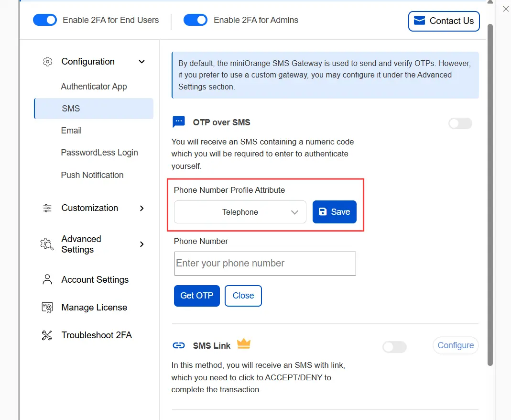Click the Advanced Settings gears icon
This screenshot has height=420, width=511.
pyautogui.click(x=47, y=244)
